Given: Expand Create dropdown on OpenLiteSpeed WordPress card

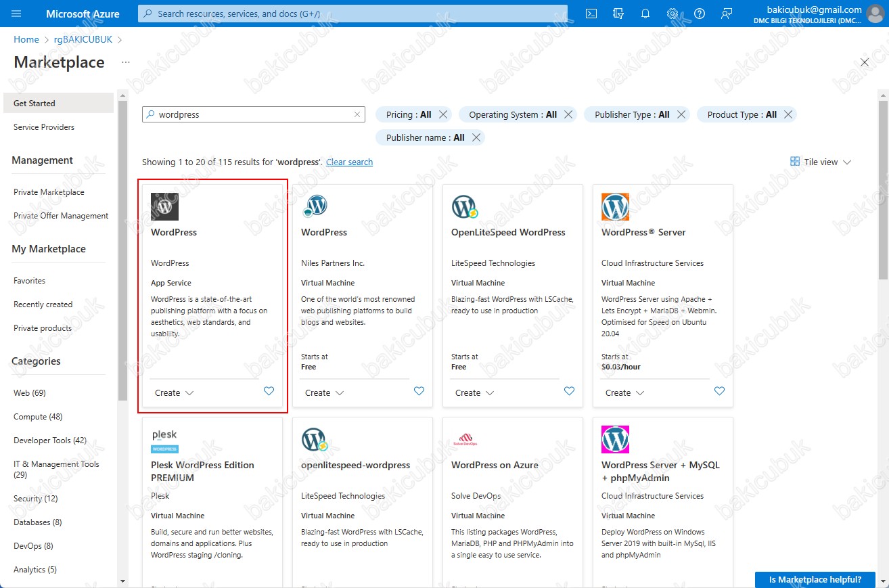Looking at the screenshot, I should click(x=475, y=392).
